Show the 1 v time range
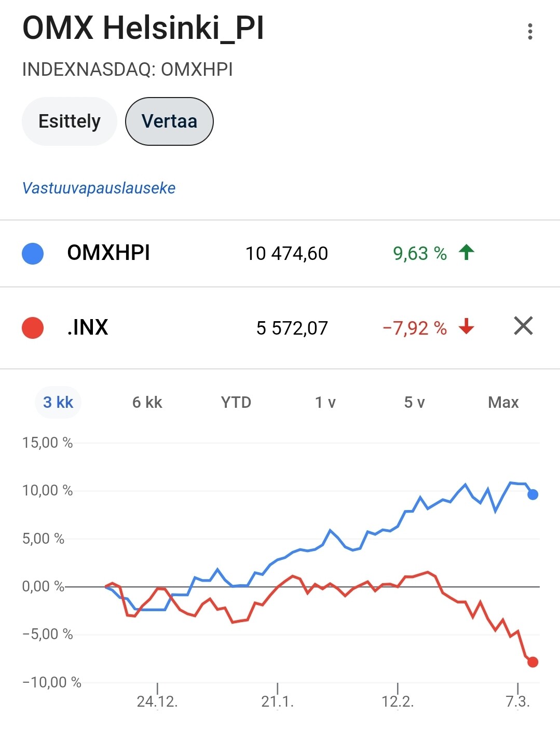Screen dimensions: 560x730 325,402
